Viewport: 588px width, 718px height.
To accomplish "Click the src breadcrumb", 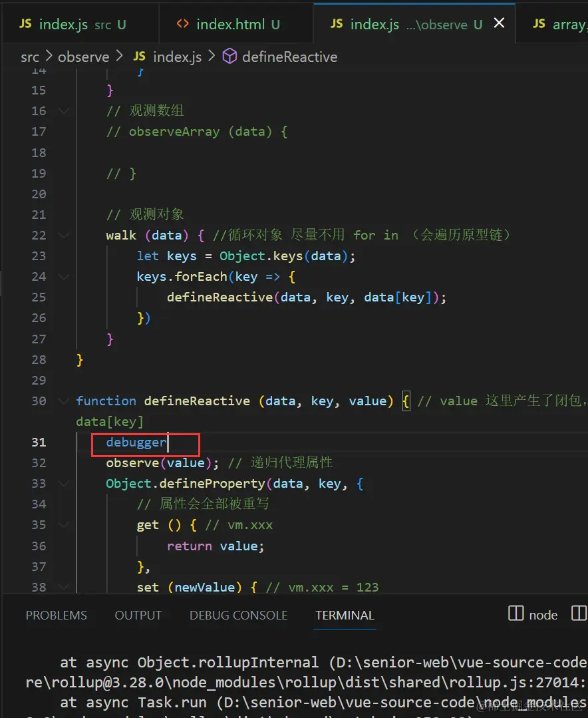I will pyautogui.click(x=30, y=57).
